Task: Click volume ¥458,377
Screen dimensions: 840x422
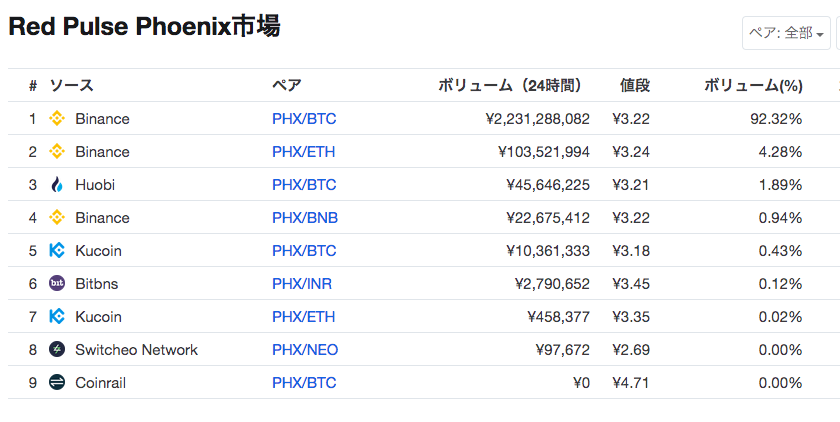Action: [x=559, y=317]
